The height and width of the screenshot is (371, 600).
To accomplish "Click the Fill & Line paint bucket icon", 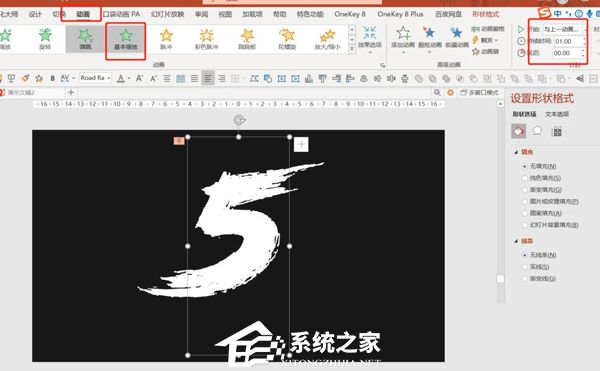I will (518, 132).
